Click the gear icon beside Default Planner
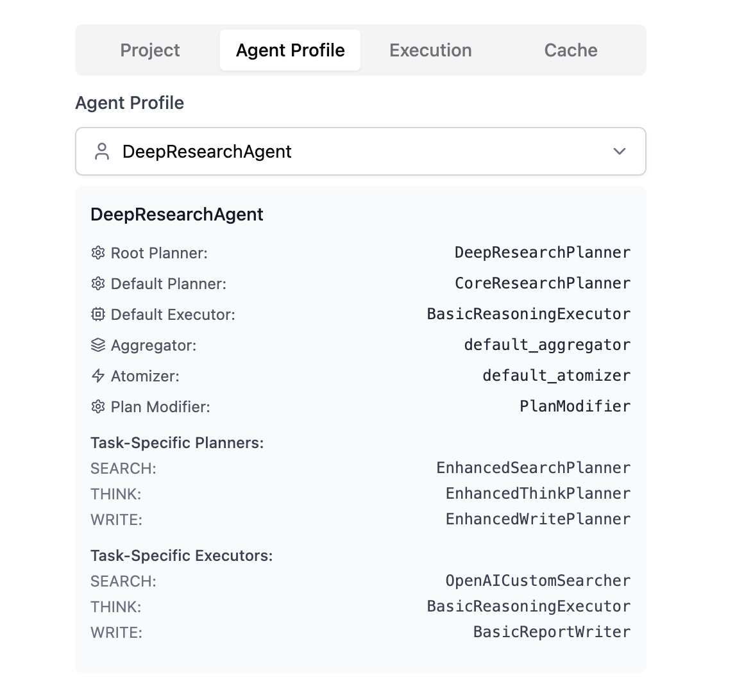The width and height of the screenshot is (753, 700). point(98,283)
